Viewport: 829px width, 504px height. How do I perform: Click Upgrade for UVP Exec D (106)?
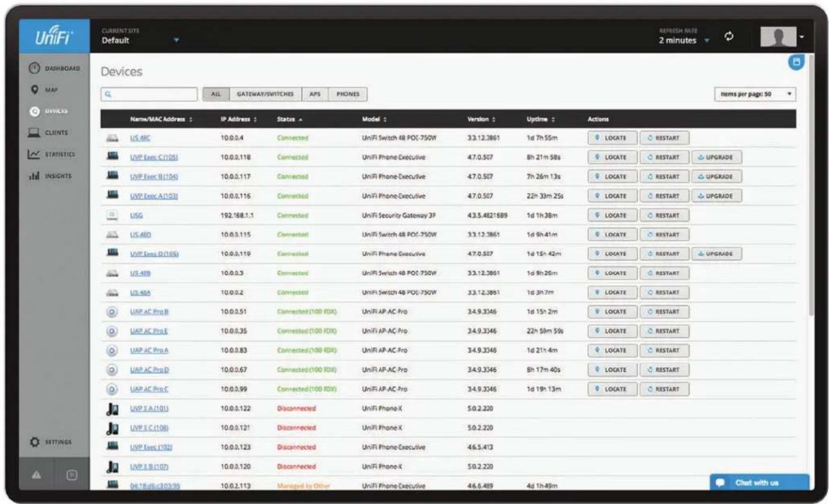pos(717,254)
